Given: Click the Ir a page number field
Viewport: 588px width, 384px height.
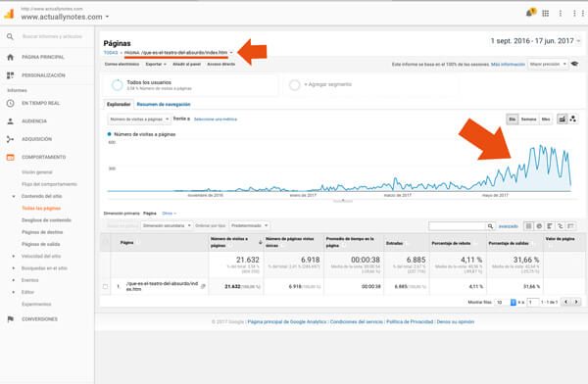Looking at the screenshot, I should tap(533, 303).
